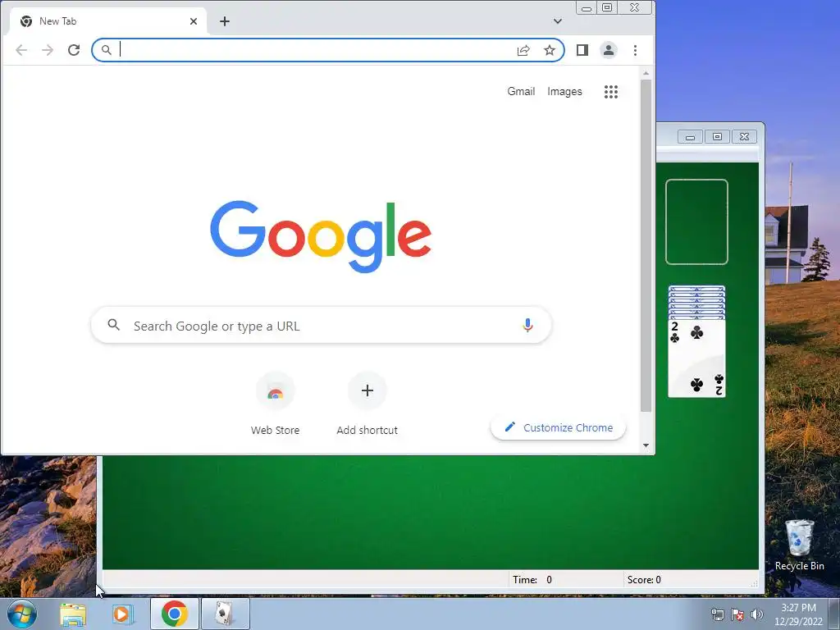840x630 pixels.
Task: Open the Action Center flag icon
Action: pos(737,614)
